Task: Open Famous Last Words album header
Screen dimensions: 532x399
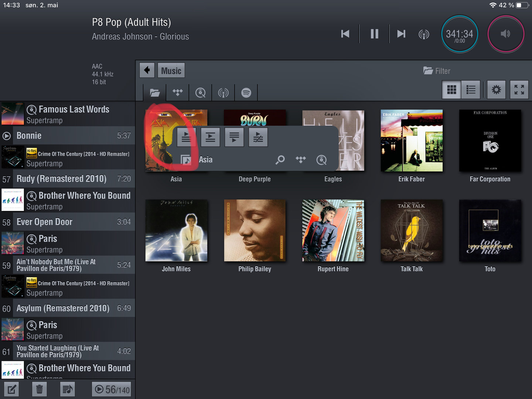Action: coord(68,114)
